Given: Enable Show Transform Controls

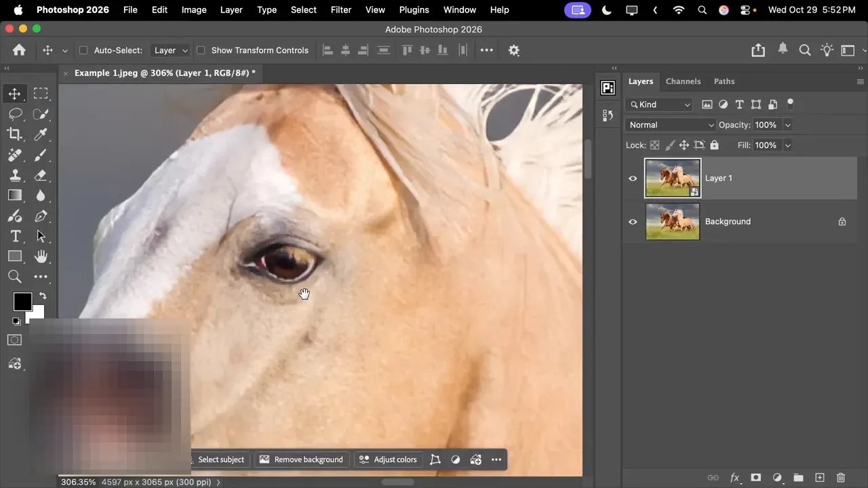Looking at the screenshot, I should pyautogui.click(x=201, y=50).
